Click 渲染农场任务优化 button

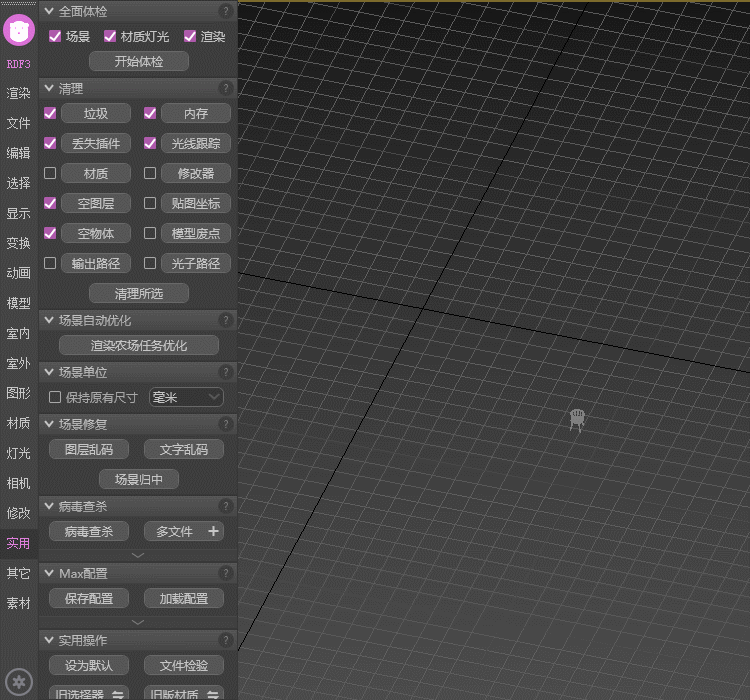(x=139, y=345)
